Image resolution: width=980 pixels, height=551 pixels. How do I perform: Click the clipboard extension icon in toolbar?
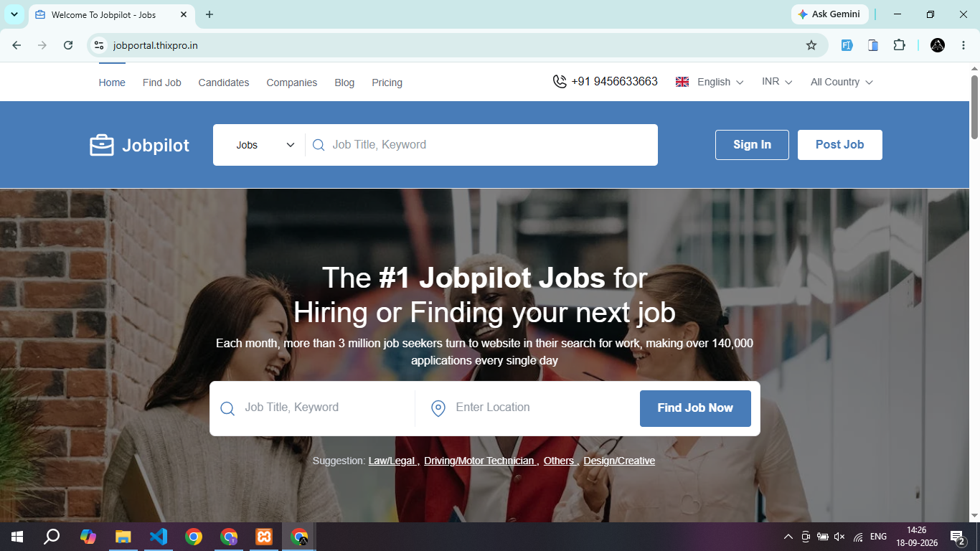873,45
